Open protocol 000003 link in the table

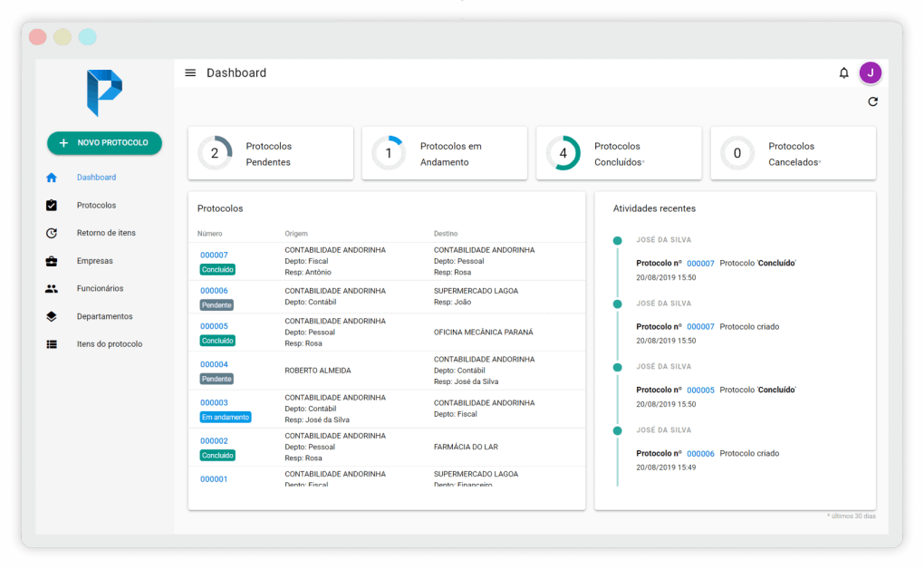click(x=214, y=403)
